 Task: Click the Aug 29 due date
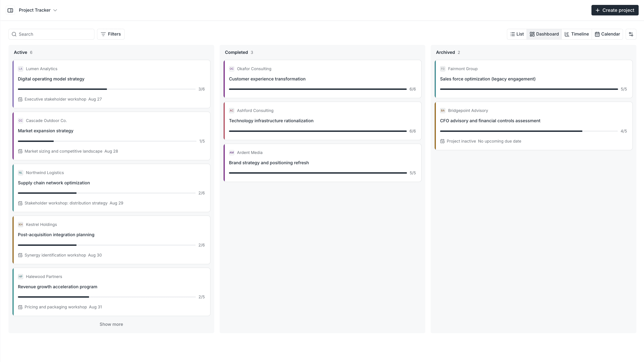coord(116,203)
